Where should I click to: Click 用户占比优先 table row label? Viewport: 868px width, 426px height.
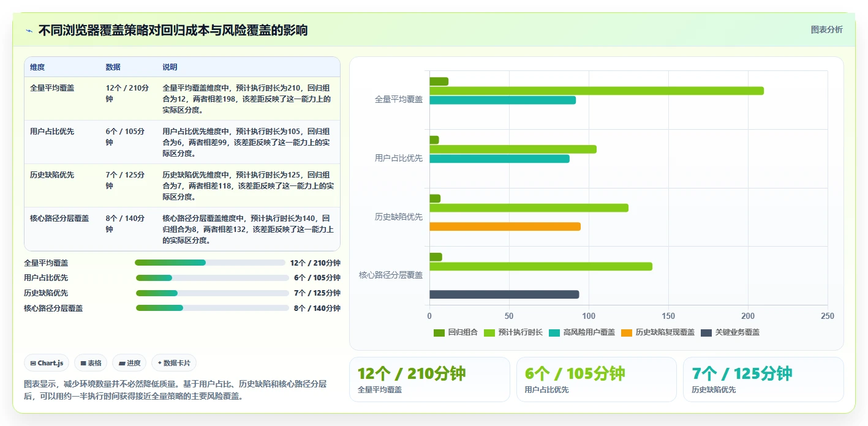point(52,132)
